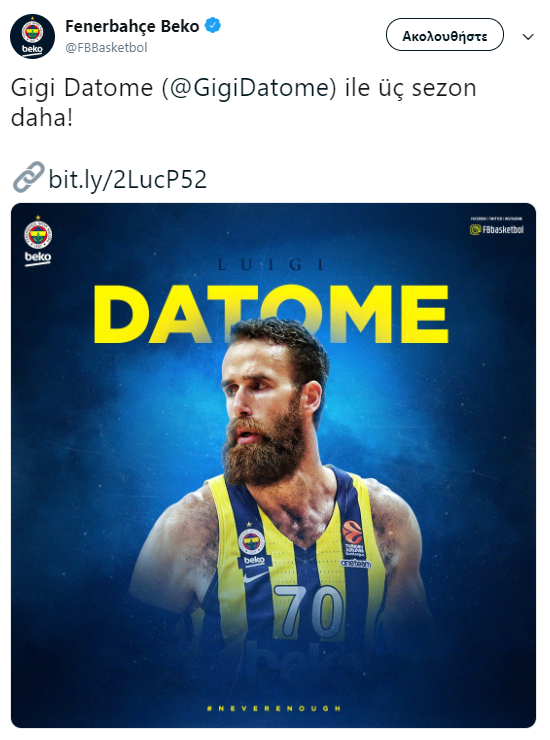The image size is (550, 740).
Task: Click the Fenerbahçe Beko display name
Action: point(132,26)
